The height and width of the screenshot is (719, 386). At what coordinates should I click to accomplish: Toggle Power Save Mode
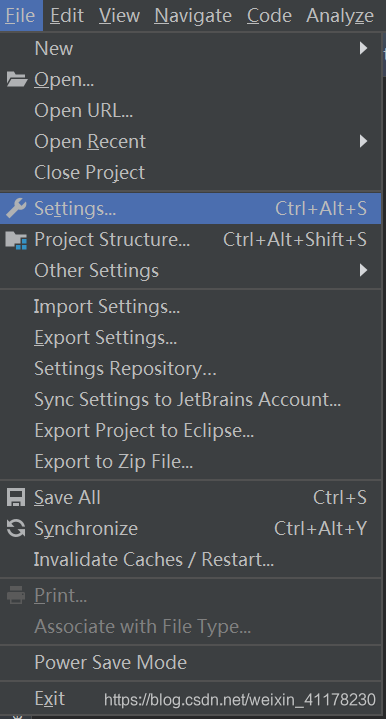(191, 663)
